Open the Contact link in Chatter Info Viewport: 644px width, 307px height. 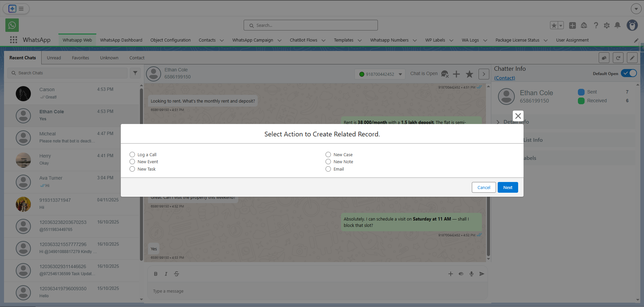coord(504,78)
